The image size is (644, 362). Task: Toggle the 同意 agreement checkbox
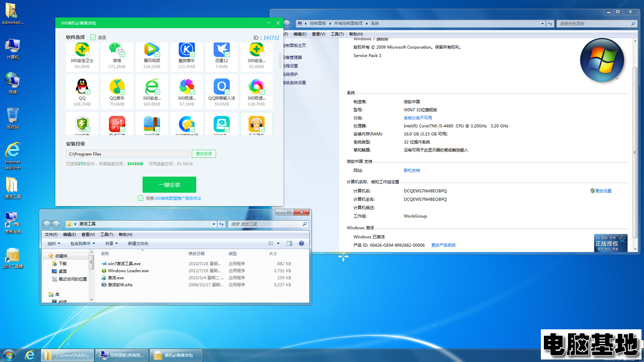140,198
